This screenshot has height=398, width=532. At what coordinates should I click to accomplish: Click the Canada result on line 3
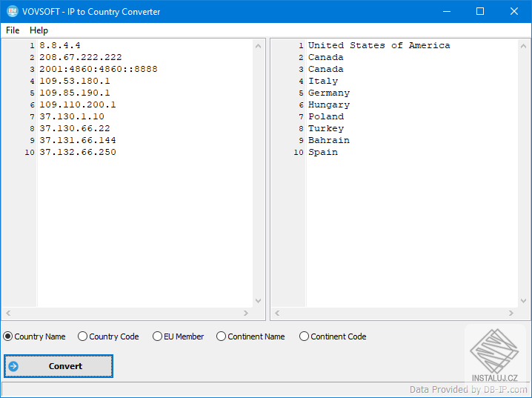(326, 69)
